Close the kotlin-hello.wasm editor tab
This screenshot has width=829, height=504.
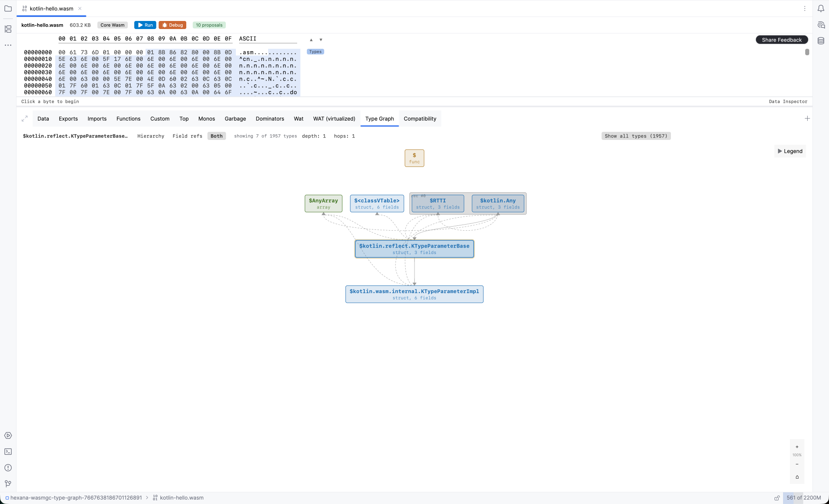point(80,8)
